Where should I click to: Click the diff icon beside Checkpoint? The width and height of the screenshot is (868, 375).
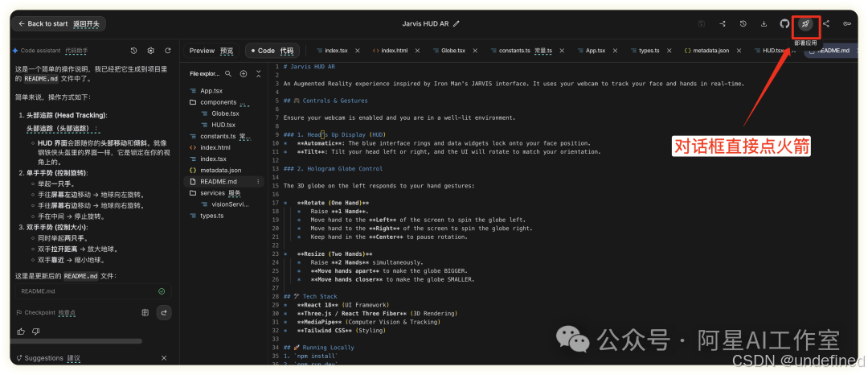[x=145, y=313]
